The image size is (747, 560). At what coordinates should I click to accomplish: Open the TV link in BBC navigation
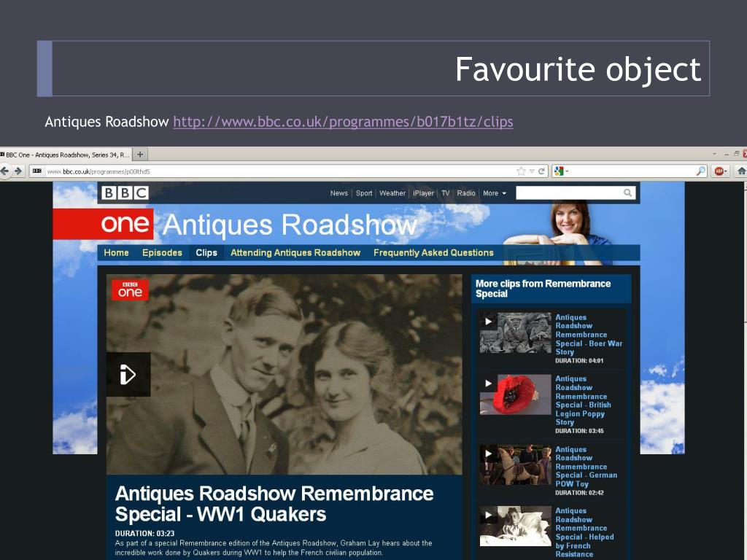tap(446, 193)
